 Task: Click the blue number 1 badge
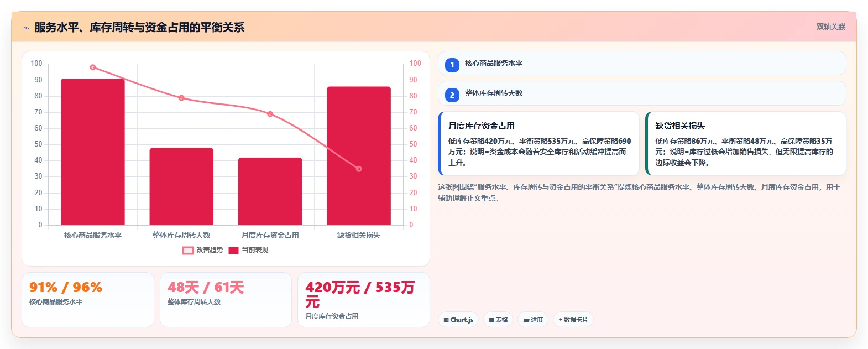click(452, 65)
